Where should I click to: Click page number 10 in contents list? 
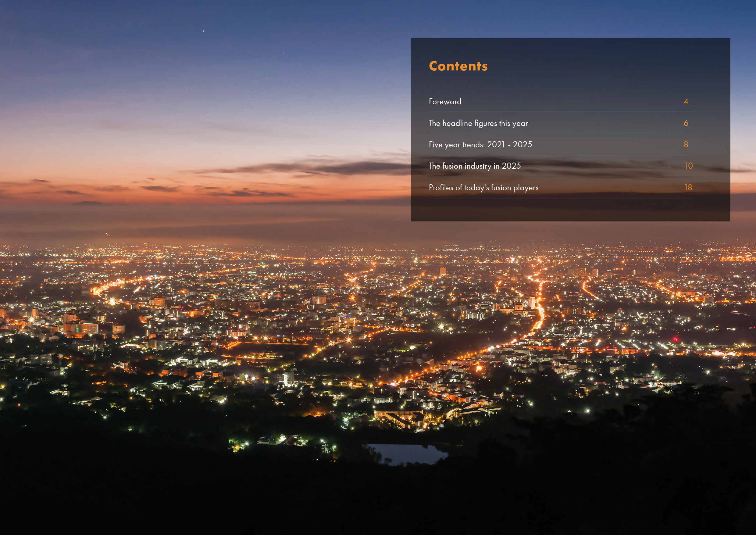coord(688,166)
